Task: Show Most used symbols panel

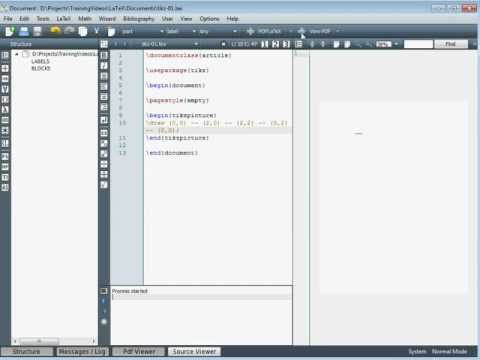Action: pos(5,120)
